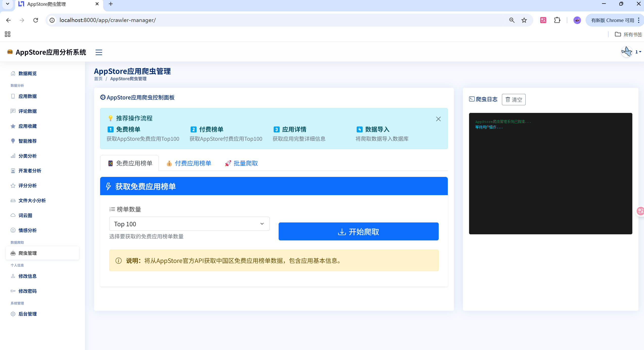Open the 数据概览 sidebar item
This screenshot has height=350, width=644.
(27, 73)
